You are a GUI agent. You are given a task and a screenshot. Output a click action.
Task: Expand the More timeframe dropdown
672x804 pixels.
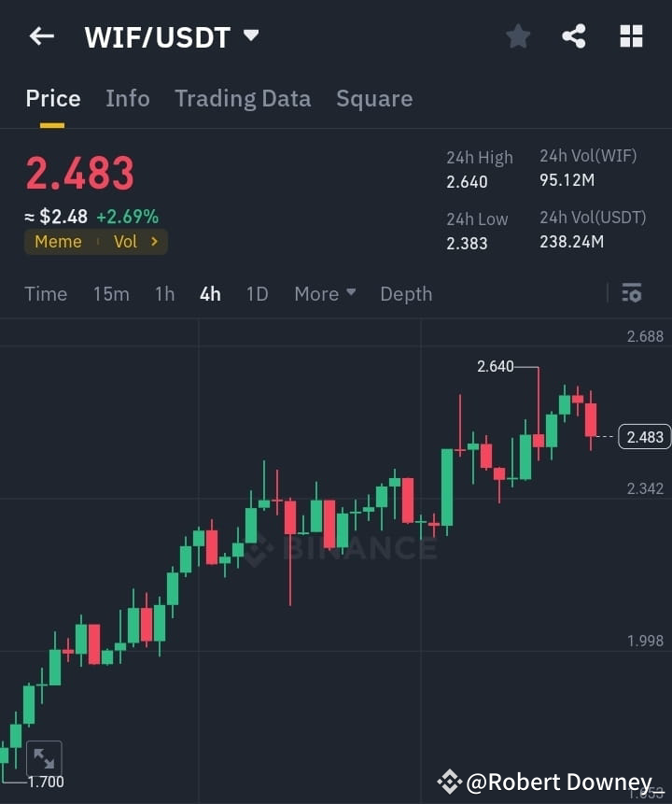(324, 293)
